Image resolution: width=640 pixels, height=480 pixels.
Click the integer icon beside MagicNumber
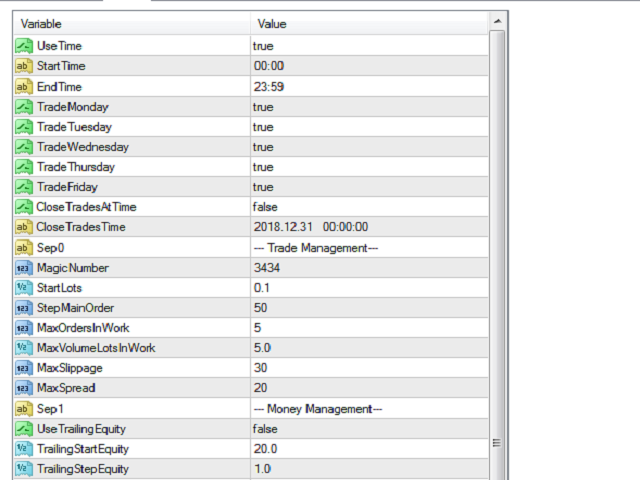(24, 268)
